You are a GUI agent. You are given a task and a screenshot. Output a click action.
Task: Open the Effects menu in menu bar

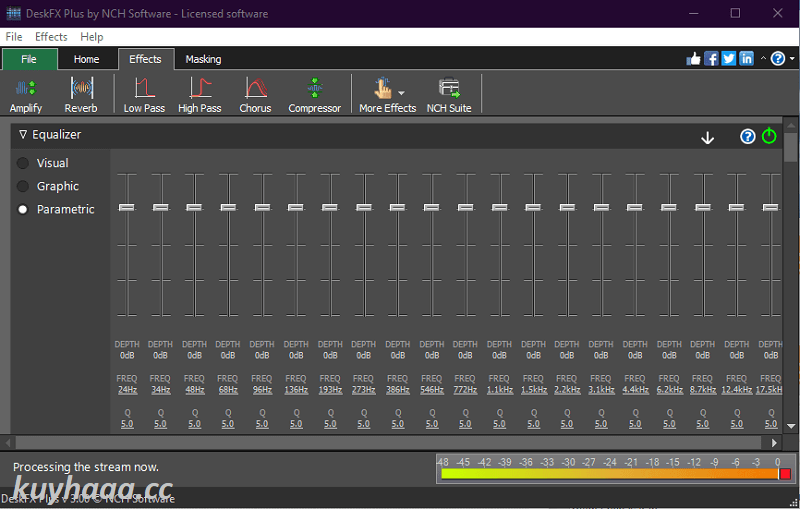click(51, 37)
